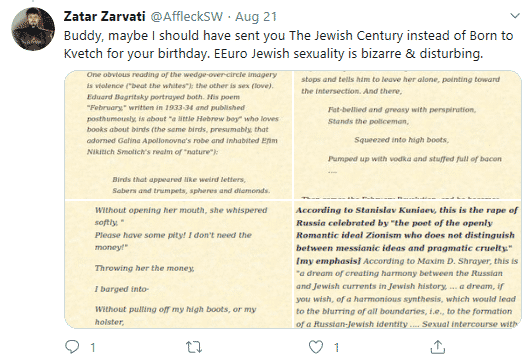The image size is (530, 362).
Task: Open top-right image with policeman poem
Action: click(x=407, y=135)
